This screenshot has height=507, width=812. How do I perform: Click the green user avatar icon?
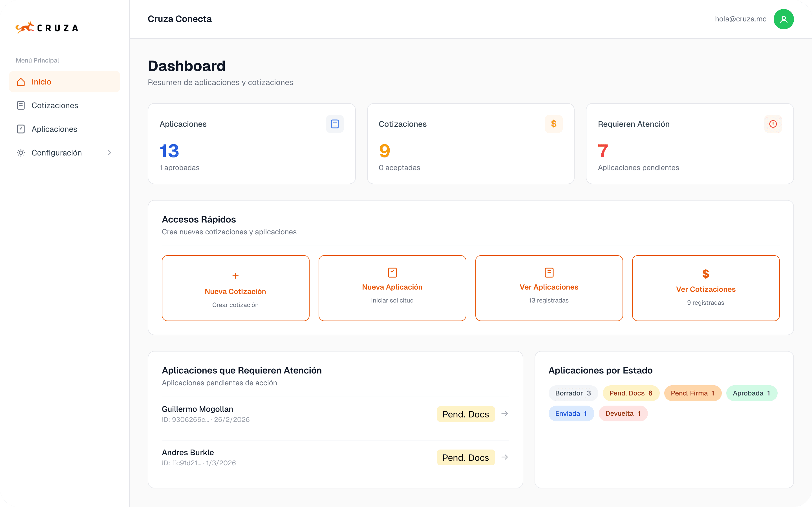784,19
